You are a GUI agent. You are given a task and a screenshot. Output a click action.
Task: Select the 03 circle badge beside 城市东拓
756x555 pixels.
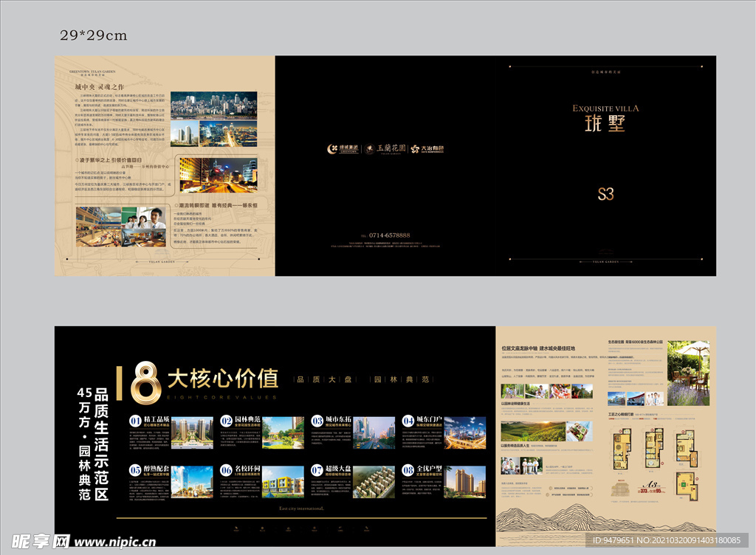click(317, 421)
